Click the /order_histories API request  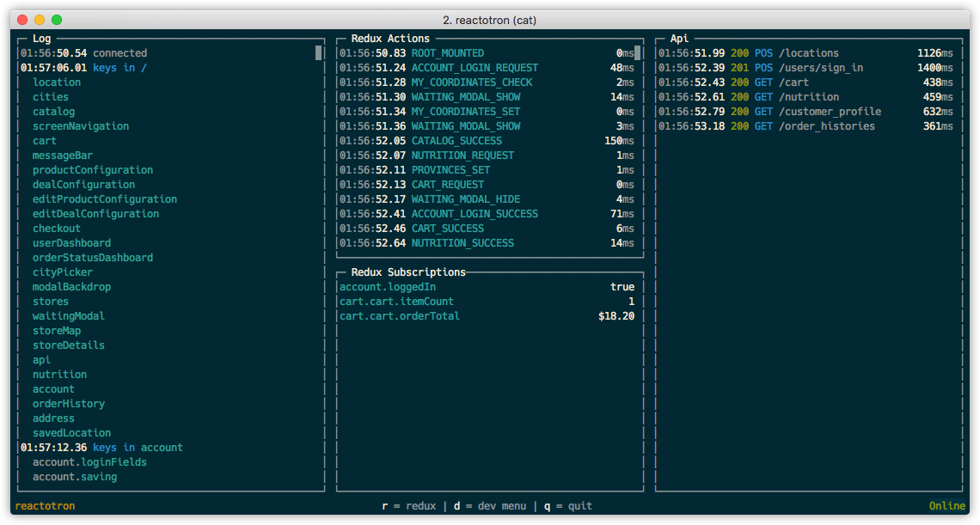pyautogui.click(x=805, y=126)
